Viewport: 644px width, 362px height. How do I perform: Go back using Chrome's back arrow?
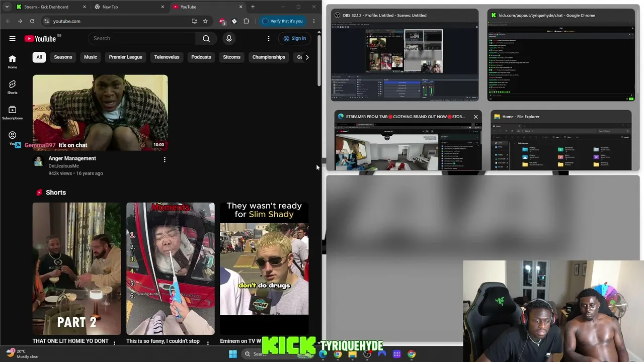pos(8,21)
